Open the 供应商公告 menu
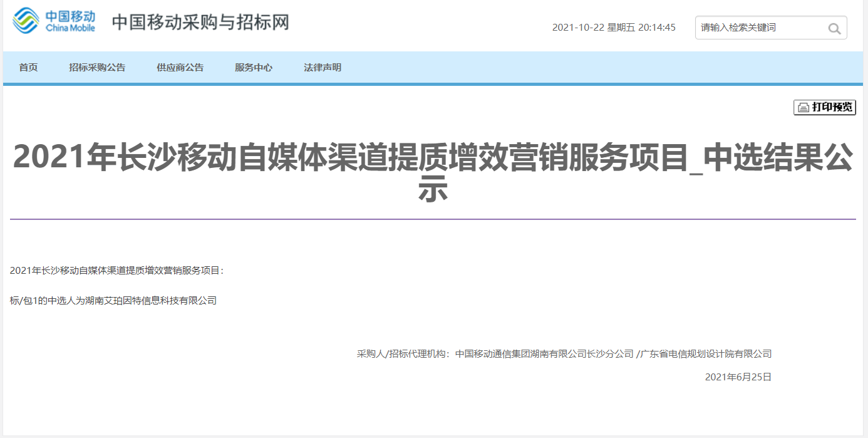Viewport: 868px width, 438px height. (180, 68)
